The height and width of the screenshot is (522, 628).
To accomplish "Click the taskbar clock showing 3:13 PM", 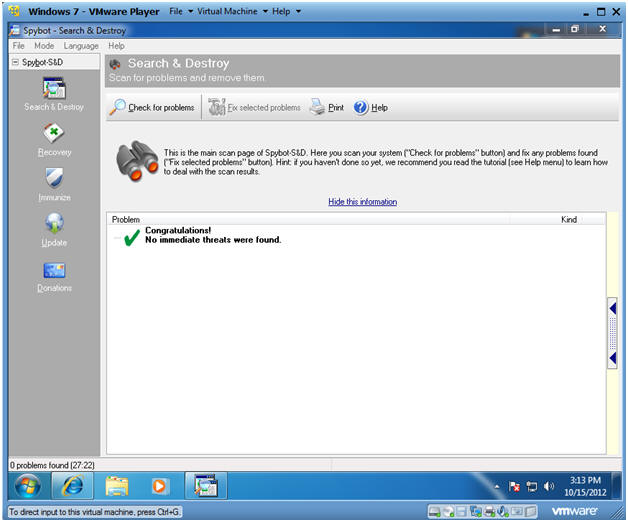I will click(585, 486).
